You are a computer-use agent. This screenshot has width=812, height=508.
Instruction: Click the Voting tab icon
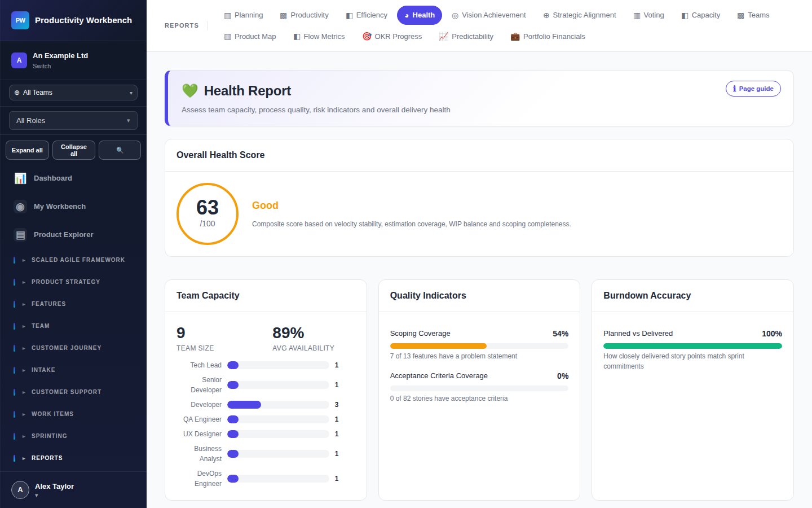point(637,16)
